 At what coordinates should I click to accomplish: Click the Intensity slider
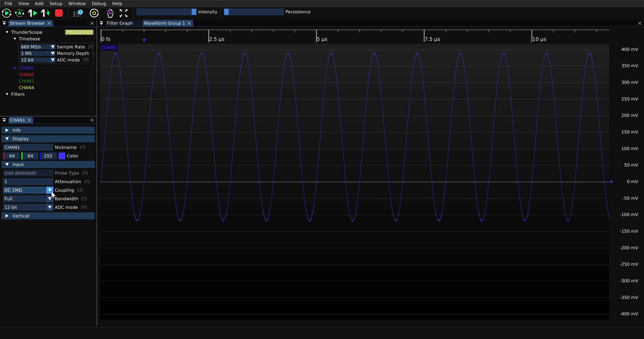166,12
